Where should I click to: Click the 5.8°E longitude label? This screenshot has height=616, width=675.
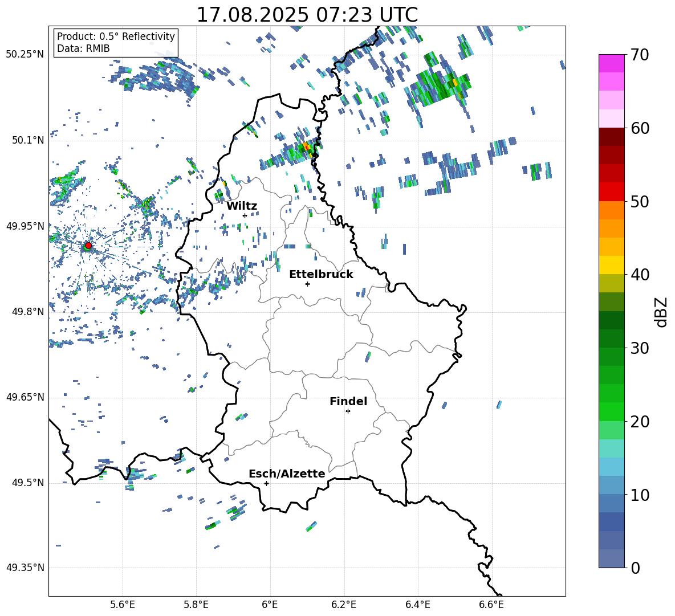(x=196, y=605)
